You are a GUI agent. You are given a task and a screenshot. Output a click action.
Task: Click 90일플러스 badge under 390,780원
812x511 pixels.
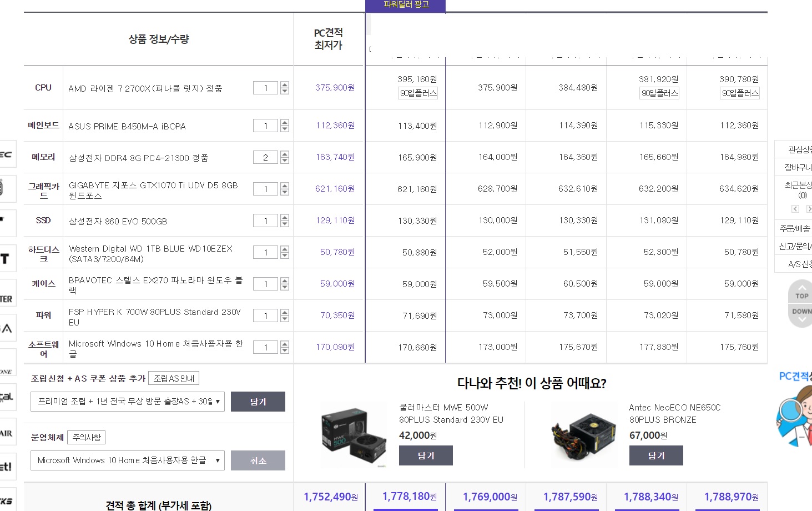(x=740, y=93)
